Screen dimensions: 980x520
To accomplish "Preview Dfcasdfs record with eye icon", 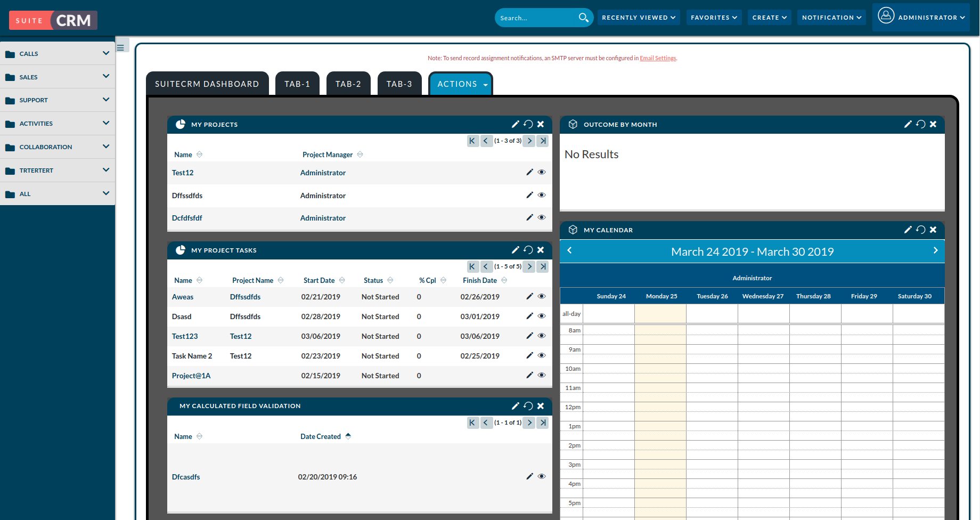I will 542,476.
